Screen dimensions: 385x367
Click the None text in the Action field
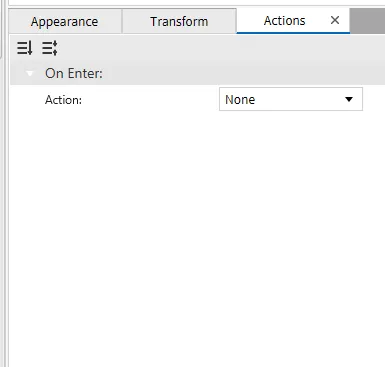pyautogui.click(x=240, y=99)
